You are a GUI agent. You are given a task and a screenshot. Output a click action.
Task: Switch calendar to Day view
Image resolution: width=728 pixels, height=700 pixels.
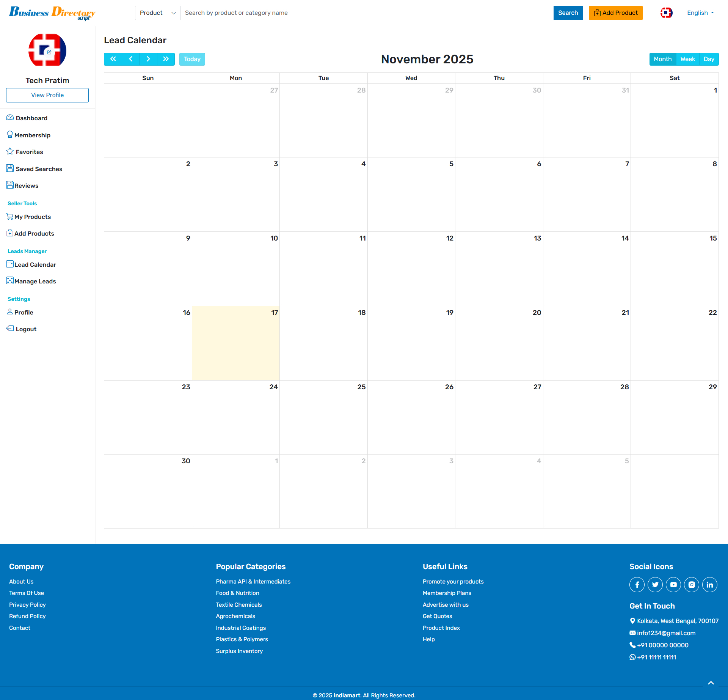[x=709, y=59]
